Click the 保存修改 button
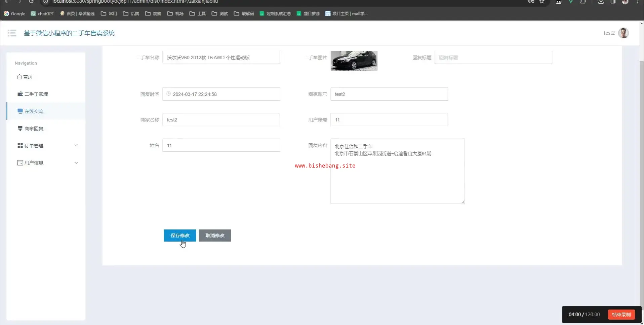Screen dimensions: 644x325 180,236
